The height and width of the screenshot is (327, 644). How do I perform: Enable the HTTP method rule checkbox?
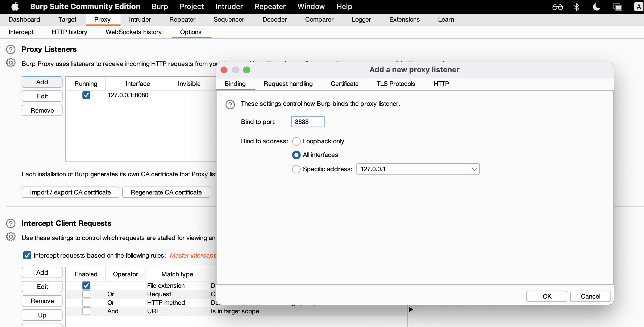tap(86, 303)
